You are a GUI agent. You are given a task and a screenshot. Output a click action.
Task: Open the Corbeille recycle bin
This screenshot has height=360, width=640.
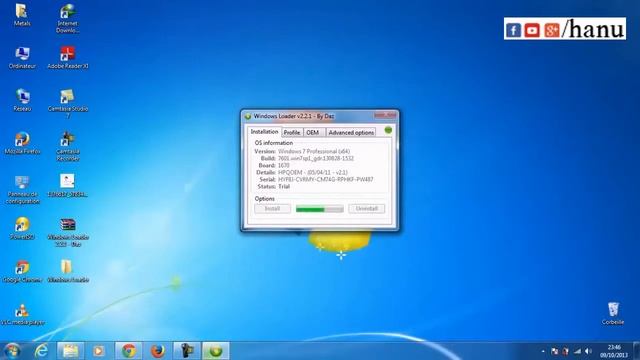coord(613,313)
